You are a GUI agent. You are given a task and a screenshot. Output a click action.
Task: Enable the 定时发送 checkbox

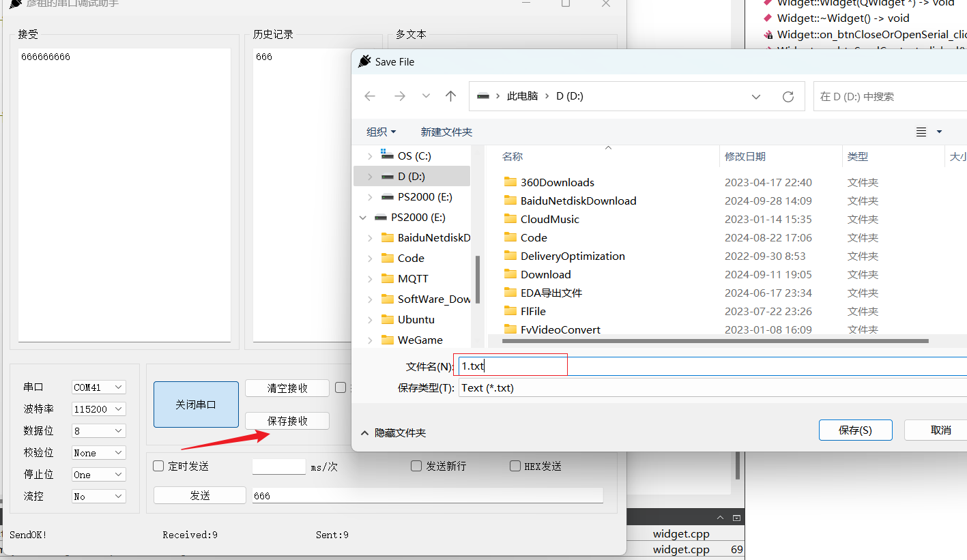158,467
